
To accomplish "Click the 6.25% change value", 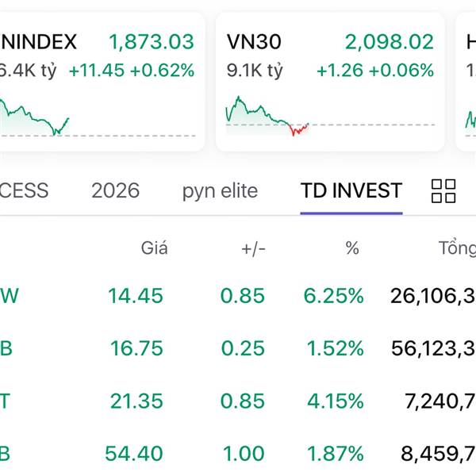I will (x=333, y=297).
